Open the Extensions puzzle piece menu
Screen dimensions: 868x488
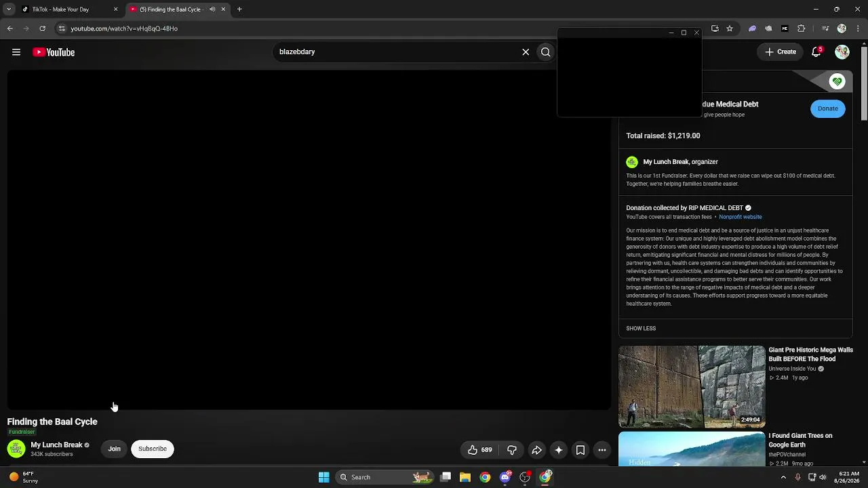(x=802, y=28)
